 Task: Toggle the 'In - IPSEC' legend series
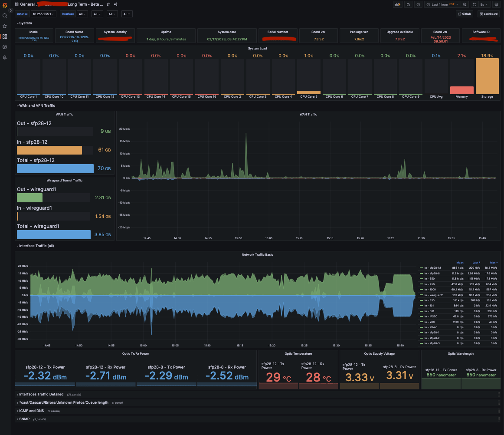coord(431,316)
